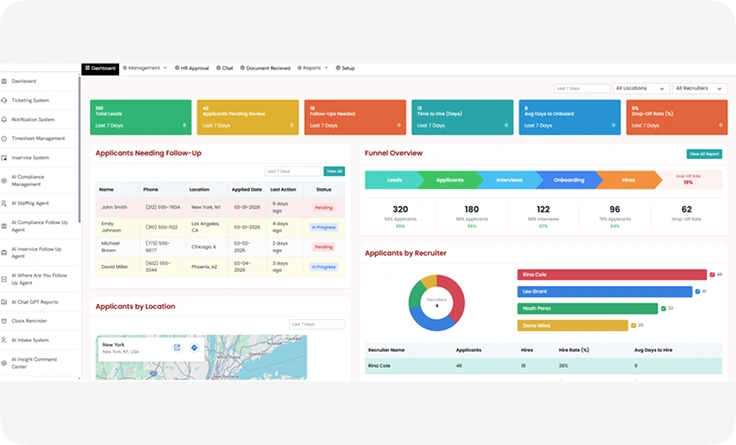Click View All in Applicants Needing Follow-Up

334,171
